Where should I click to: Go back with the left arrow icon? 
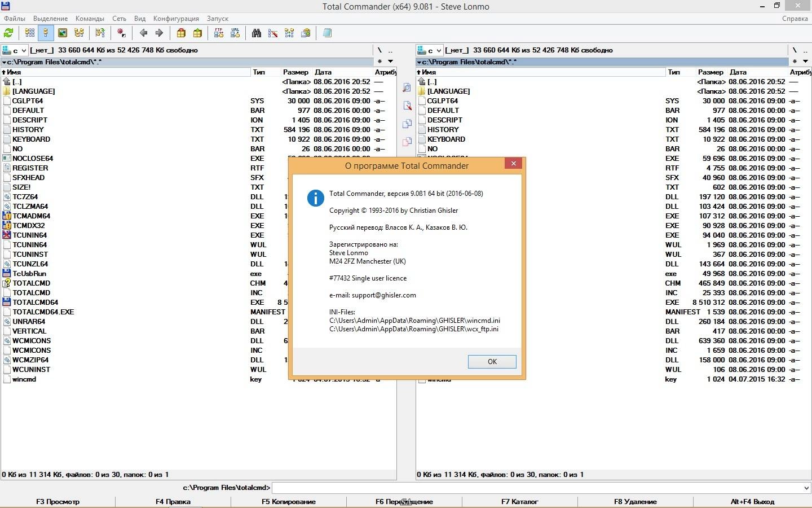143,33
